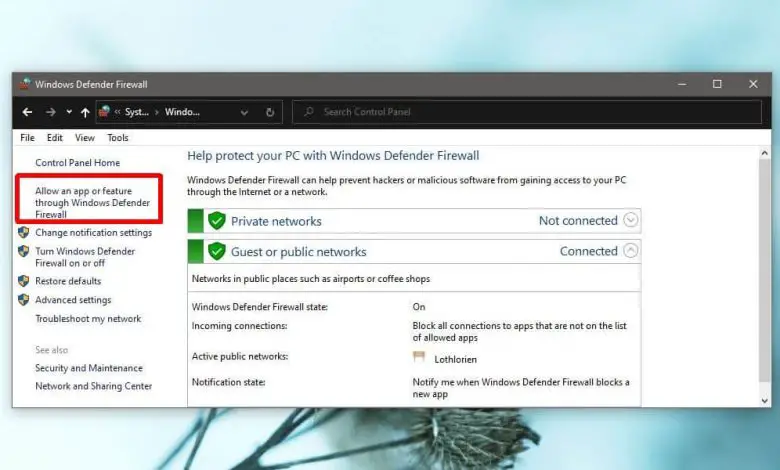Open Troubleshoot my network

pyautogui.click(x=88, y=319)
